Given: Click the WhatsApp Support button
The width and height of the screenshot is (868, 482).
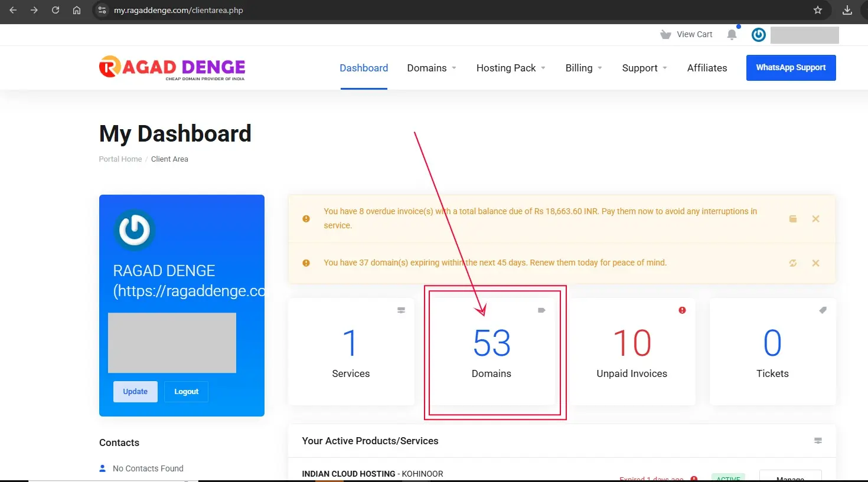Looking at the screenshot, I should tap(791, 68).
